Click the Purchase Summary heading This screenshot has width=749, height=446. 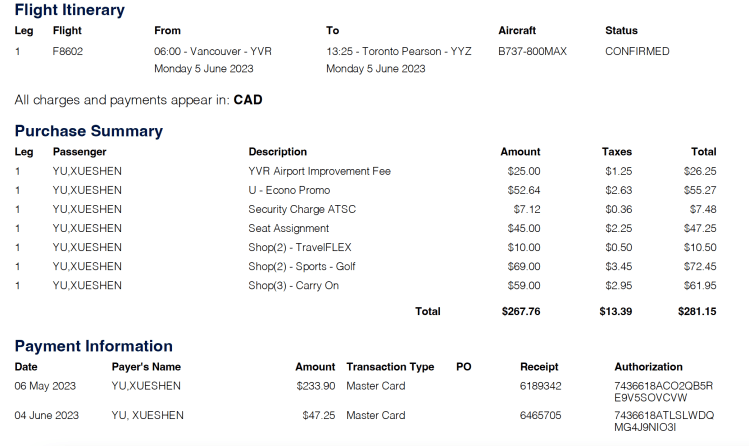[x=88, y=131]
